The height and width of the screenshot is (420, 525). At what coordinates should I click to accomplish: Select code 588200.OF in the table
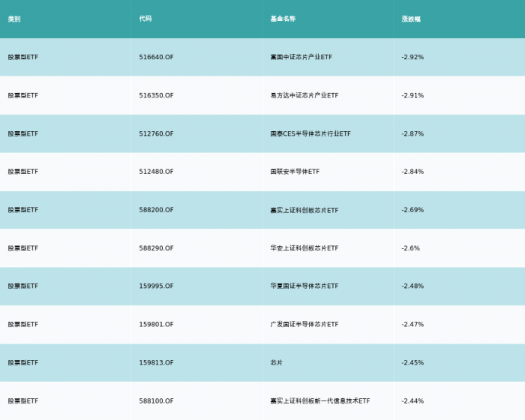[156, 210]
